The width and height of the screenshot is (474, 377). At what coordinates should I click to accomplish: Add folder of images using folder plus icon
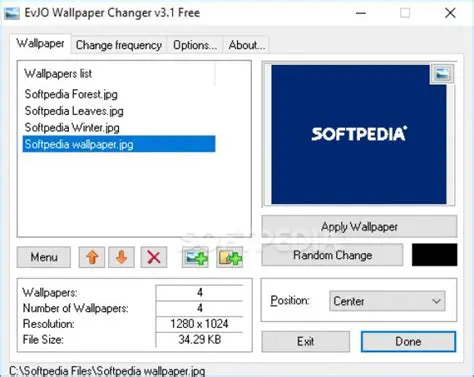pyautogui.click(x=230, y=257)
